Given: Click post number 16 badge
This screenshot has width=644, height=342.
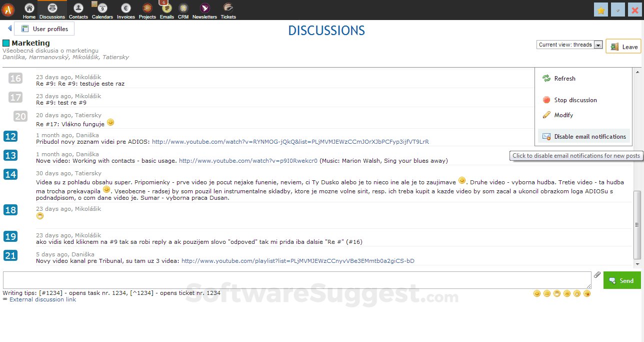Looking at the screenshot, I should click(15, 78).
